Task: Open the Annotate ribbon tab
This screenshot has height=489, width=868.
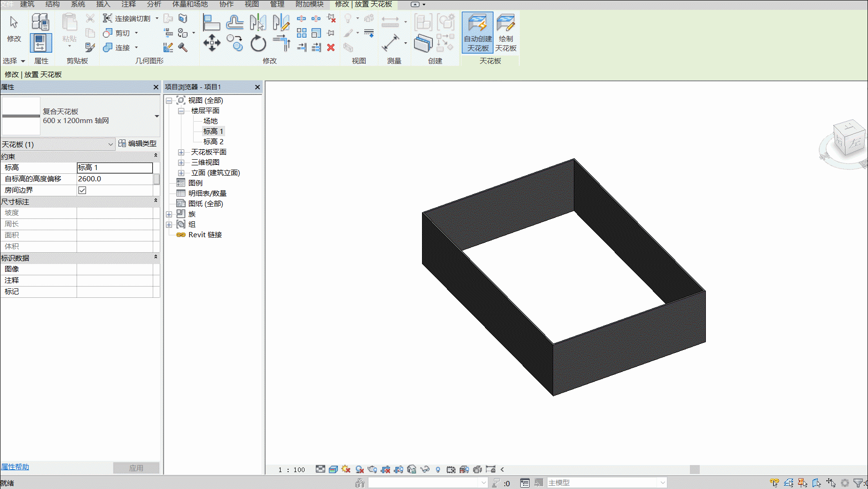Action: tap(128, 4)
